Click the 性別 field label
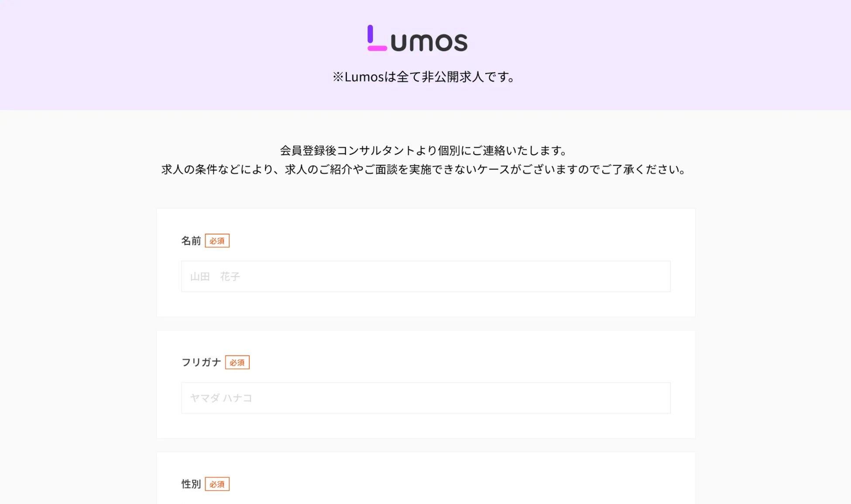The width and height of the screenshot is (851, 504). 191,484
